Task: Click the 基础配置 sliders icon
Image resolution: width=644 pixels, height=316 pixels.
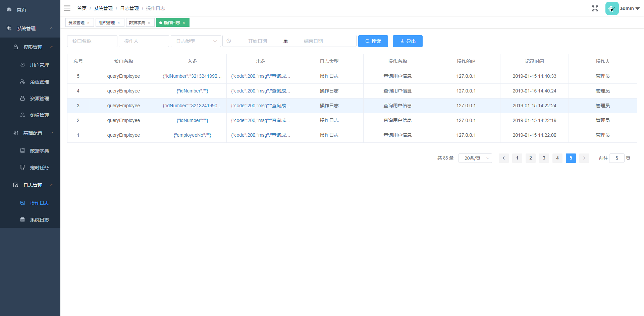Action: [x=16, y=133]
